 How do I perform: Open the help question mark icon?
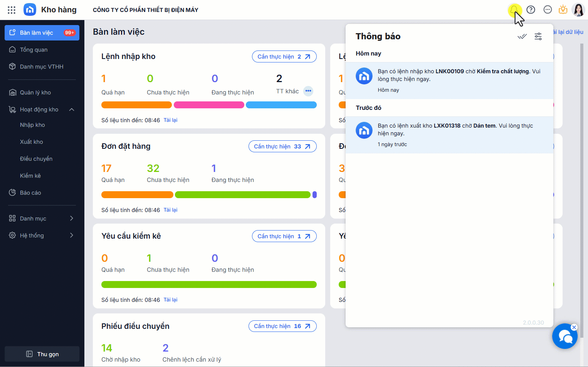tap(531, 10)
